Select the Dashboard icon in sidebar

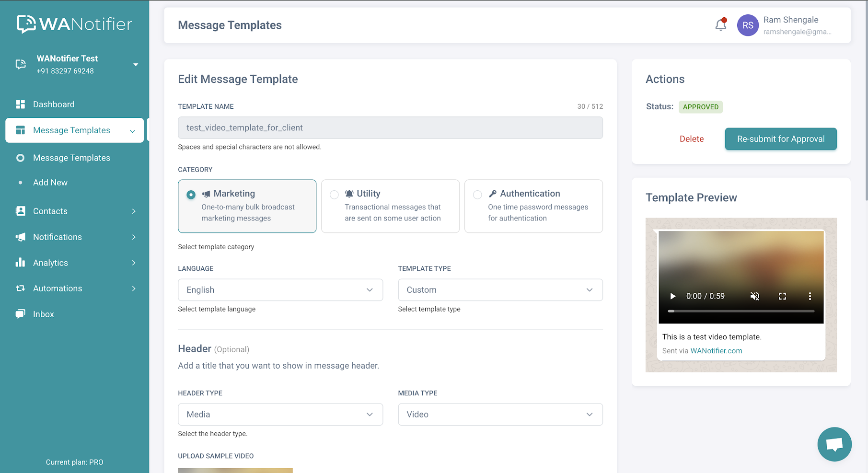tap(20, 104)
